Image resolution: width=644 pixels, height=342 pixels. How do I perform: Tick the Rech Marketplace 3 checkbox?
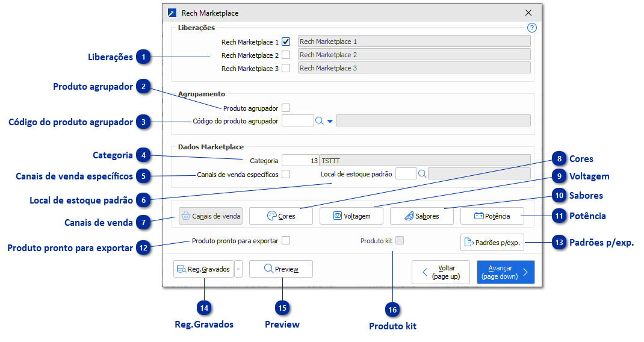(x=286, y=68)
